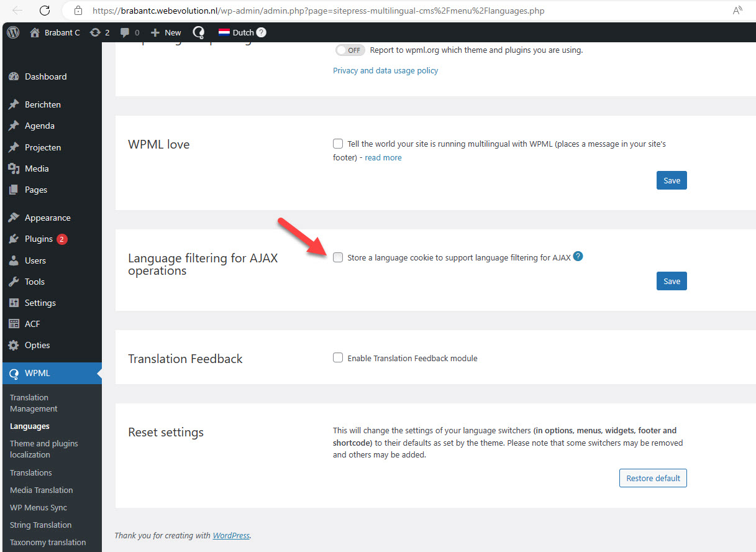
Task: Open WP Menus Sync submenu item
Action: click(39, 507)
